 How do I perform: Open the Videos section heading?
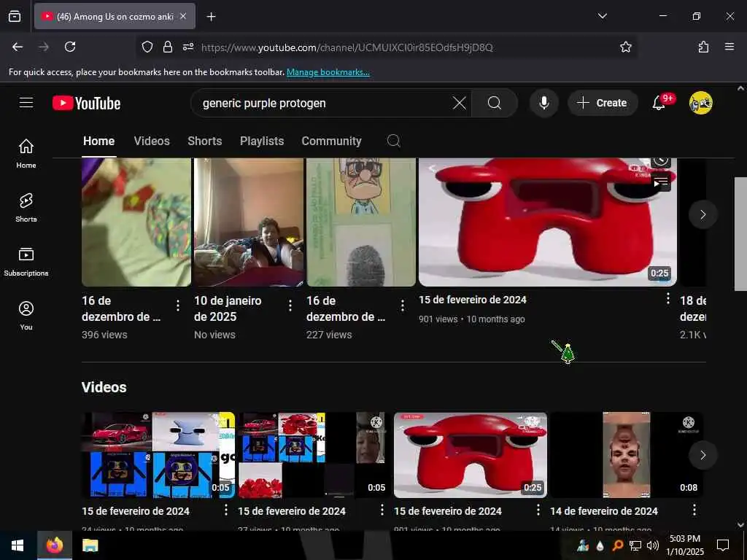coord(104,387)
